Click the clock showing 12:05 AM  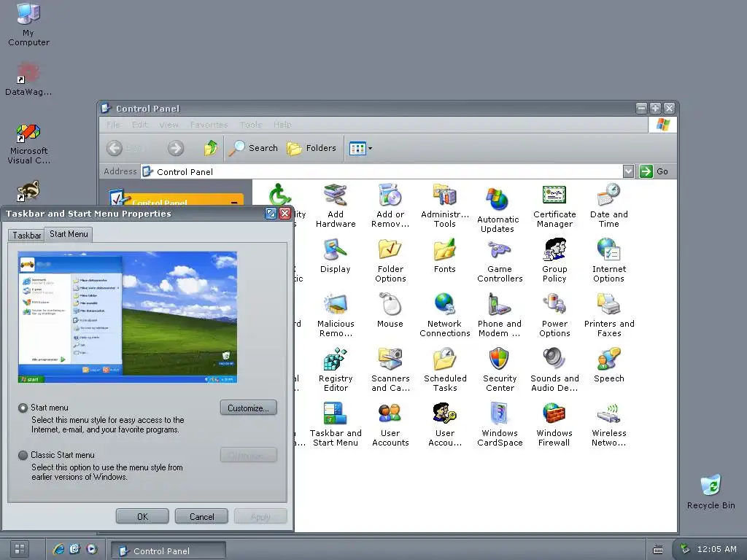tap(716, 549)
